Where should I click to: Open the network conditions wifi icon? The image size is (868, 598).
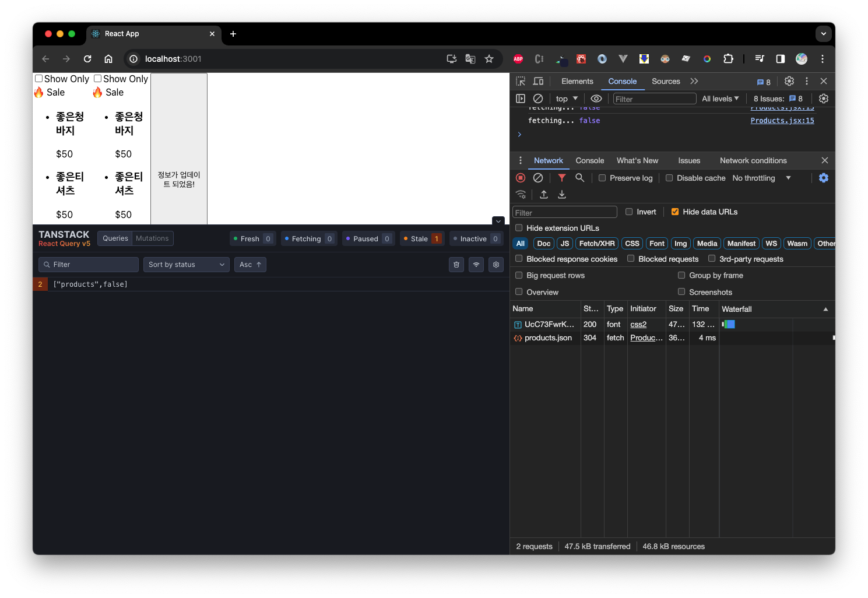pyautogui.click(x=521, y=195)
